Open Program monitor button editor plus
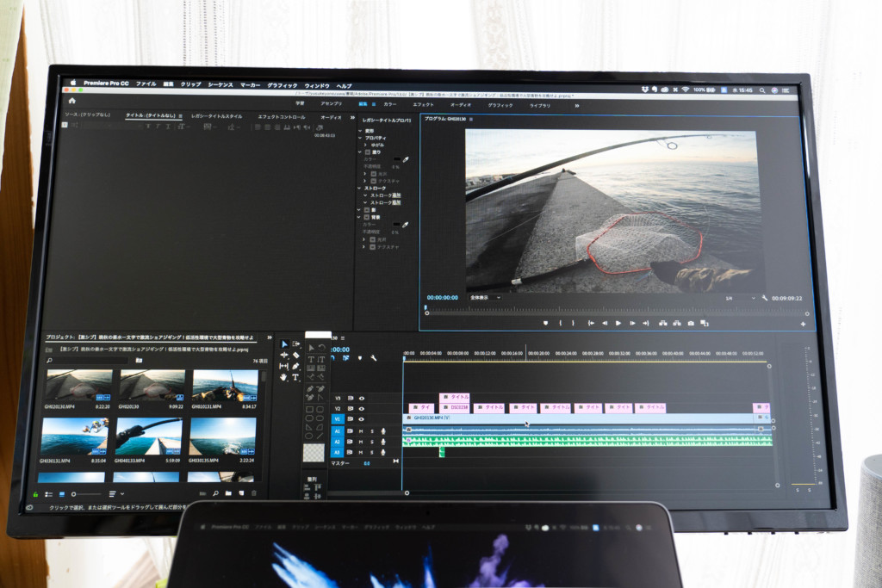This screenshot has height=588, width=882. (x=804, y=324)
